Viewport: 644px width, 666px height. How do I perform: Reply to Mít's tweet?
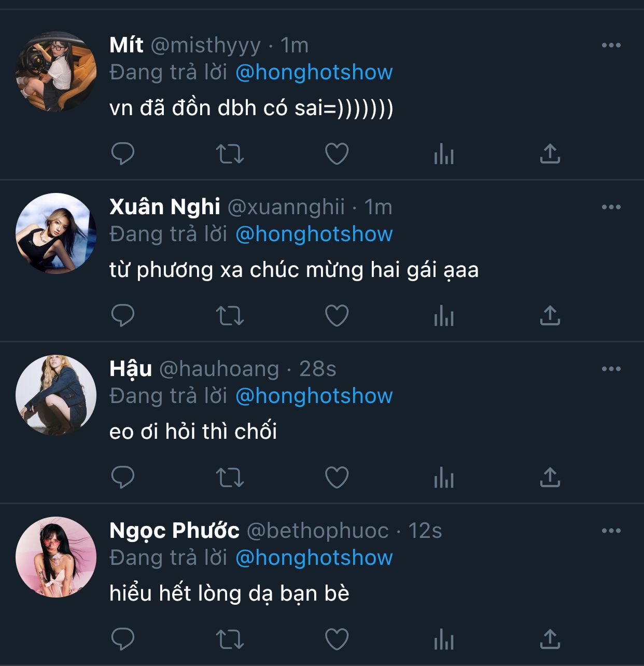(123, 154)
